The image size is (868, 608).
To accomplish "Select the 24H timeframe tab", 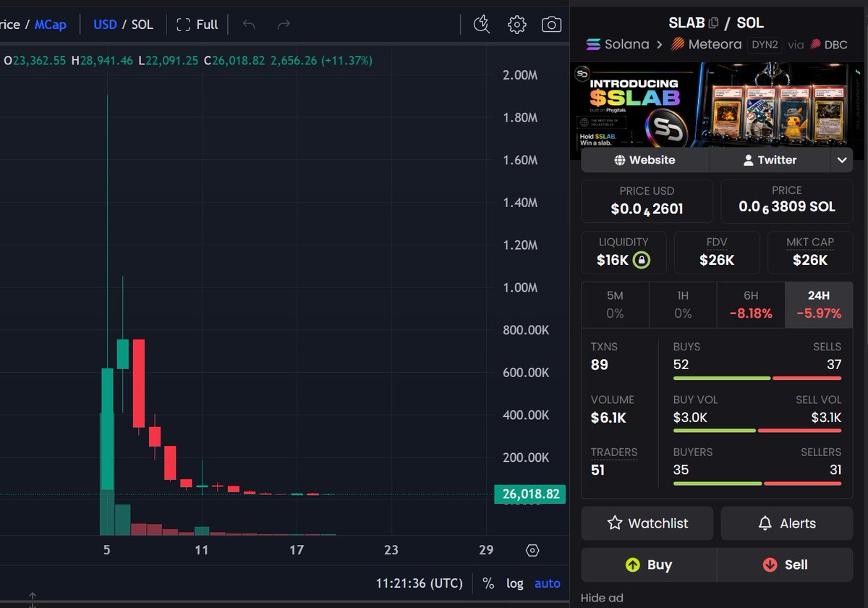I will 819,305.
